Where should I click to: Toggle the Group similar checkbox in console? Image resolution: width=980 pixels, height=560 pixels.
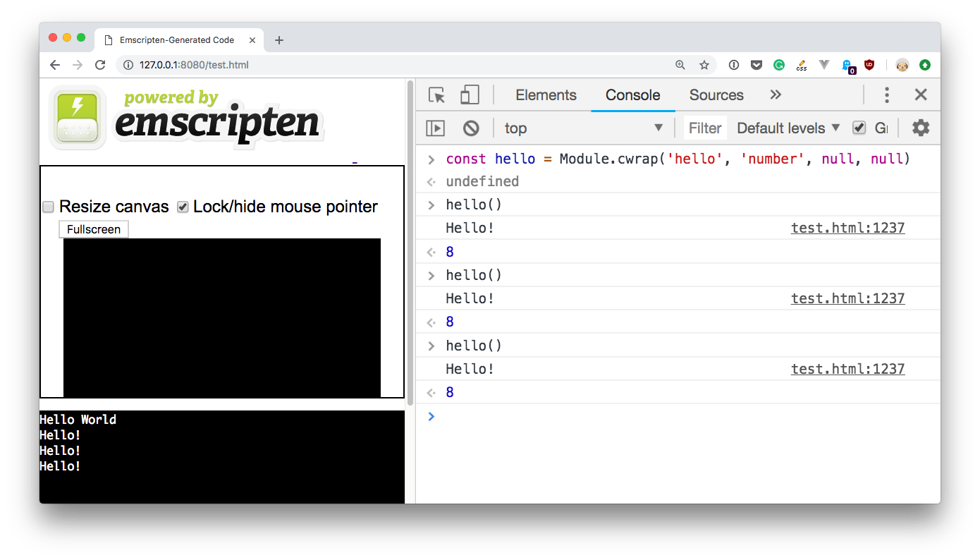point(859,128)
